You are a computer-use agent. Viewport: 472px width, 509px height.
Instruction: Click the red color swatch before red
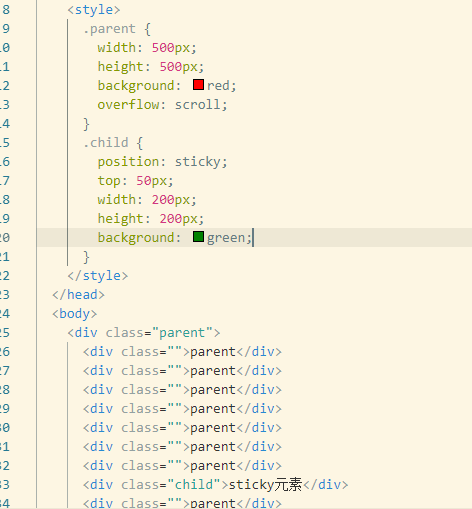pyautogui.click(x=198, y=85)
